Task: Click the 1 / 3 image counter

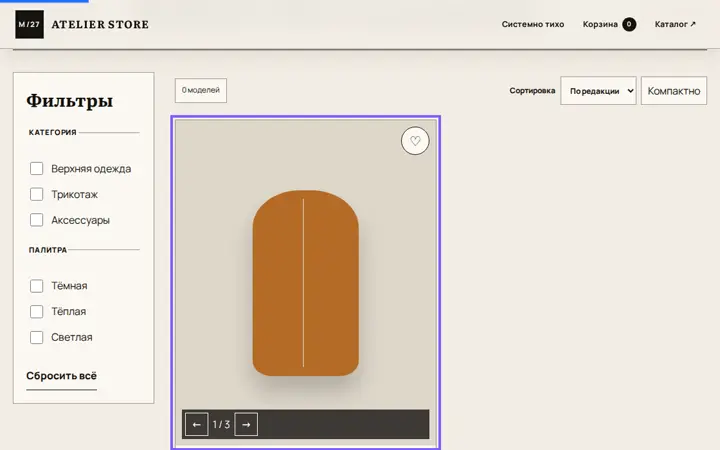Action: point(221,424)
